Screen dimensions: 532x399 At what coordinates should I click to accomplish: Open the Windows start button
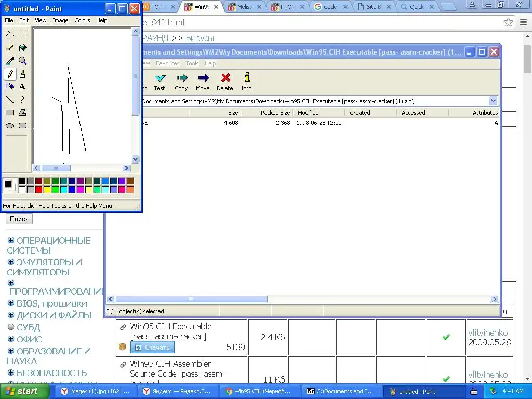(x=24, y=392)
